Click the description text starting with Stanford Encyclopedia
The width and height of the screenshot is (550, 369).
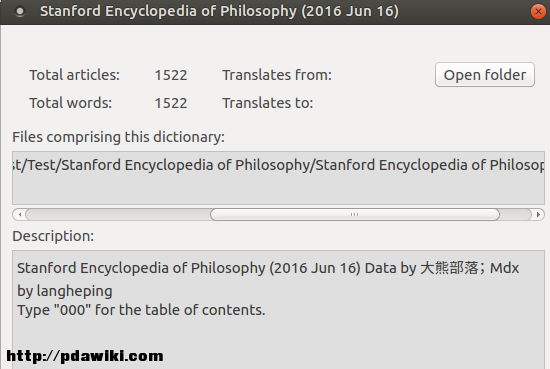coord(268,268)
